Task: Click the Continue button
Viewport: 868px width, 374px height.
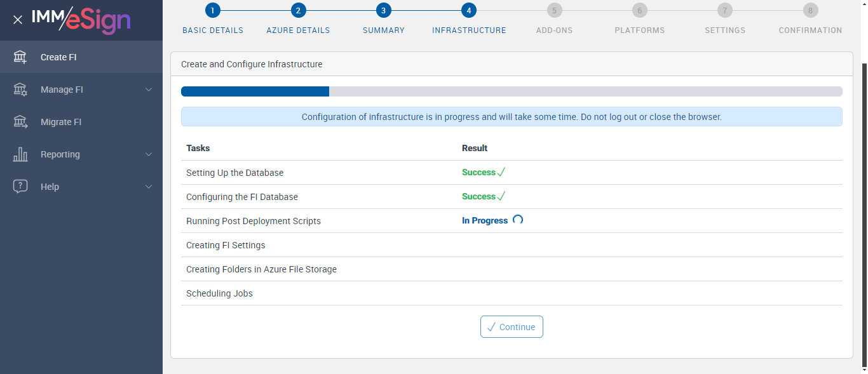Action: 512,326
